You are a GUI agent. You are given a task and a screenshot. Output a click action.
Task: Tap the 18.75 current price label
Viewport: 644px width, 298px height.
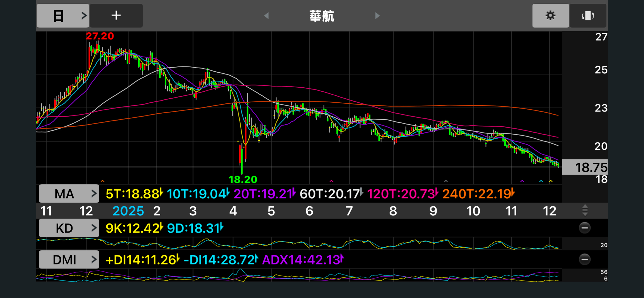pyautogui.click(x=590, y=167)
